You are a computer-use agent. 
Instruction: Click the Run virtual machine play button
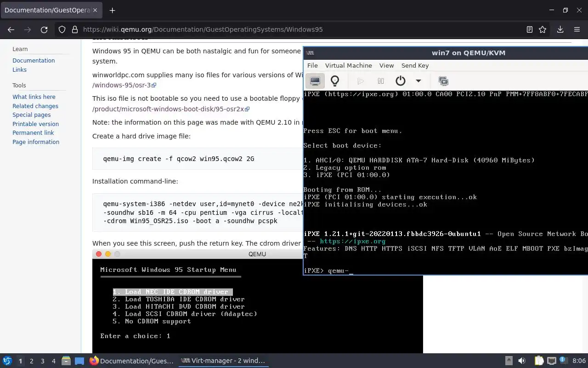click(361, 81)
